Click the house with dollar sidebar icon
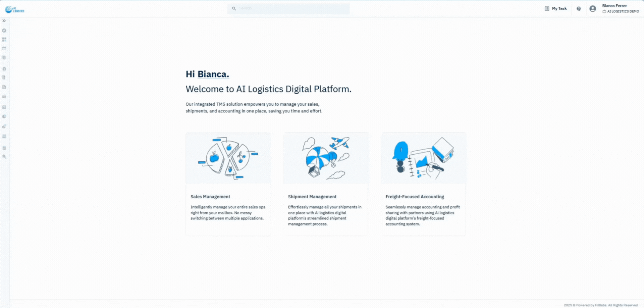The image size is (644, 308). tap(4, 69)
